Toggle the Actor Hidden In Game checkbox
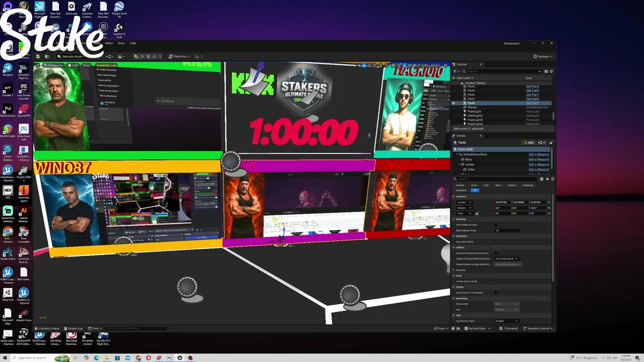Screen dimensions: 644x362 (496, 225)
